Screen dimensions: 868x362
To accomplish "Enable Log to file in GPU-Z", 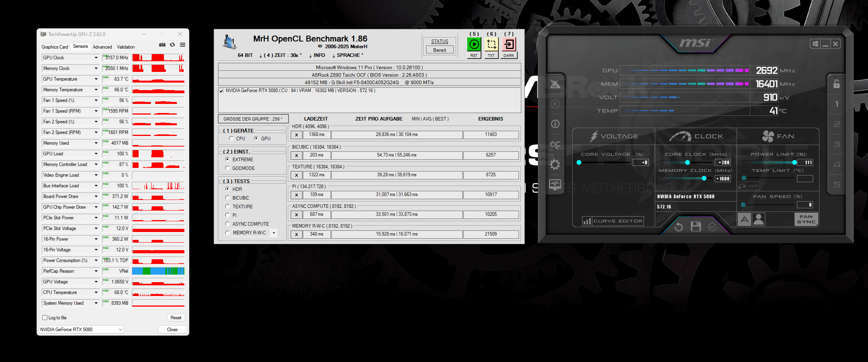I will click(45, 318).
